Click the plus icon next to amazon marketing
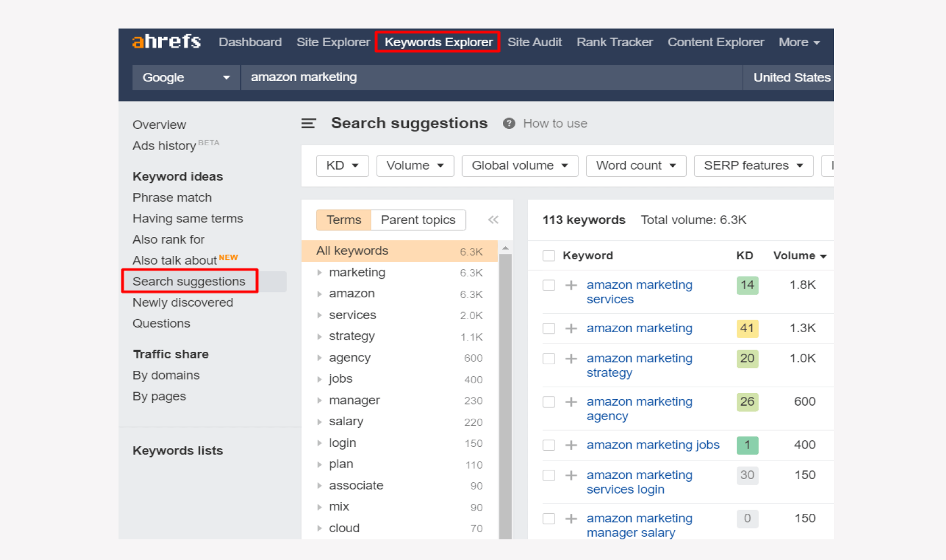 571,328
